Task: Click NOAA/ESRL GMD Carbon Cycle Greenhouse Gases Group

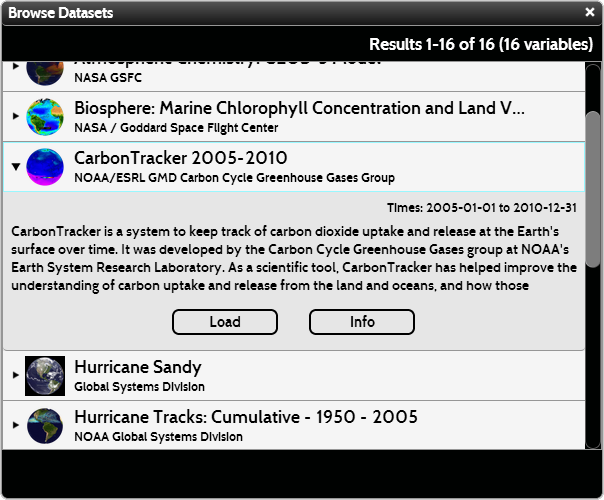Action: (x=234, y=178)
